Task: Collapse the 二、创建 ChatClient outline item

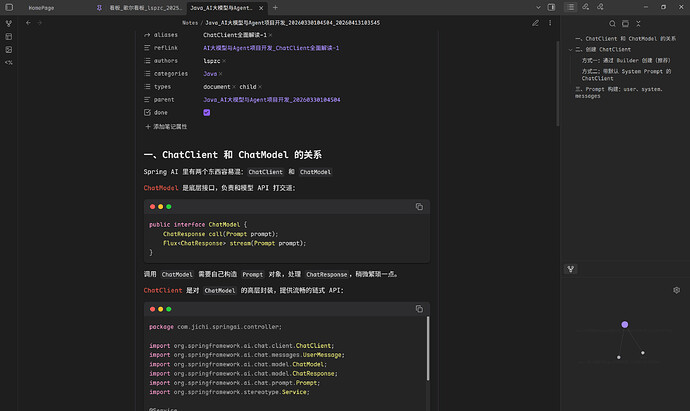Action: tap(570, 50)
